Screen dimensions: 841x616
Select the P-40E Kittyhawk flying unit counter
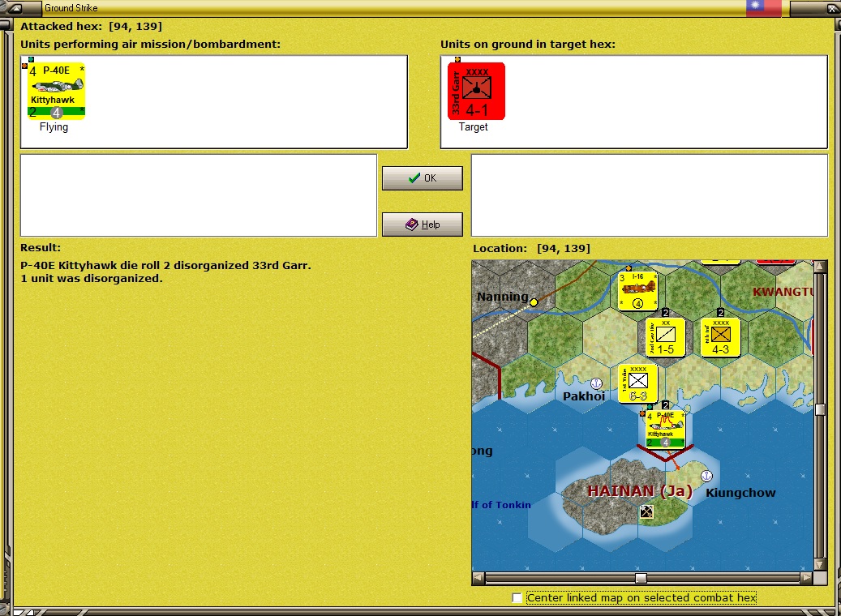pyautogui.click(x=56, y=91)
